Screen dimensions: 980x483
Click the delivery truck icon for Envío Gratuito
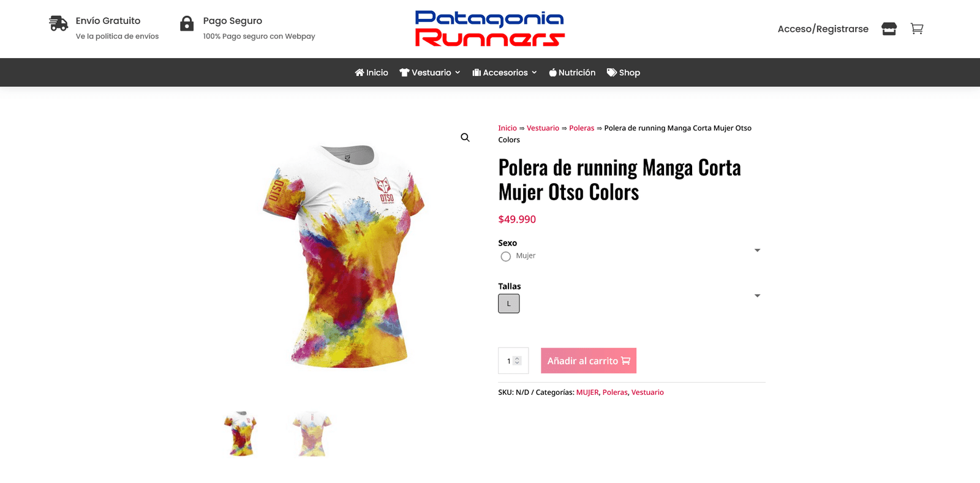coord(58,24)
